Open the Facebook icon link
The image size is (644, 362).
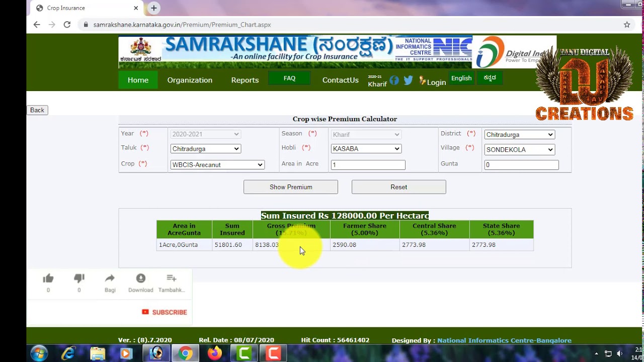[x=394, y=80]
